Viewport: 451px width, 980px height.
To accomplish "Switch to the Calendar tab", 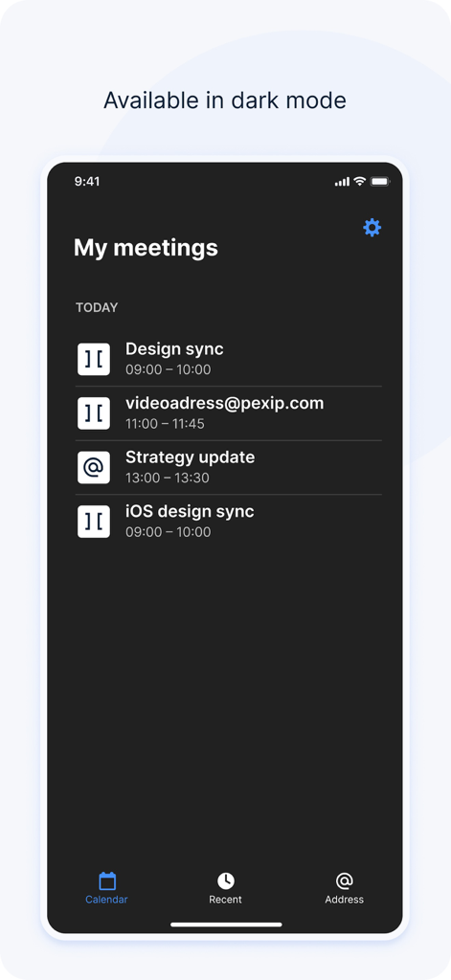I will [x=106, y=888].
